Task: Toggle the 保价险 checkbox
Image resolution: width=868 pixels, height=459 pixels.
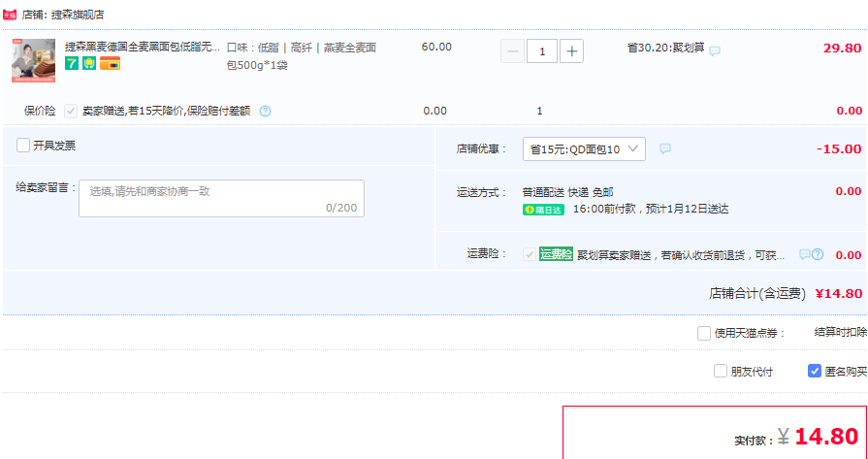Action: (x=70, y=111)
